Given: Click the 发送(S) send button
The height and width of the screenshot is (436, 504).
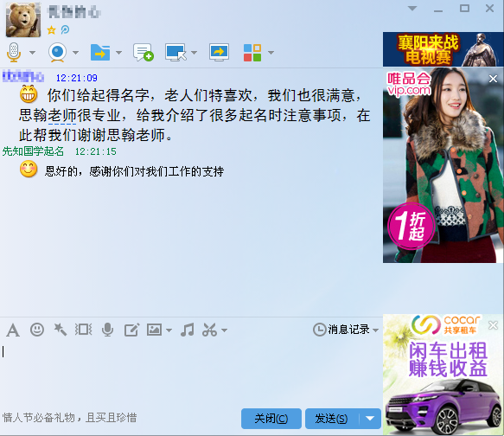Looking at the screenshot, I should (332, 419).
